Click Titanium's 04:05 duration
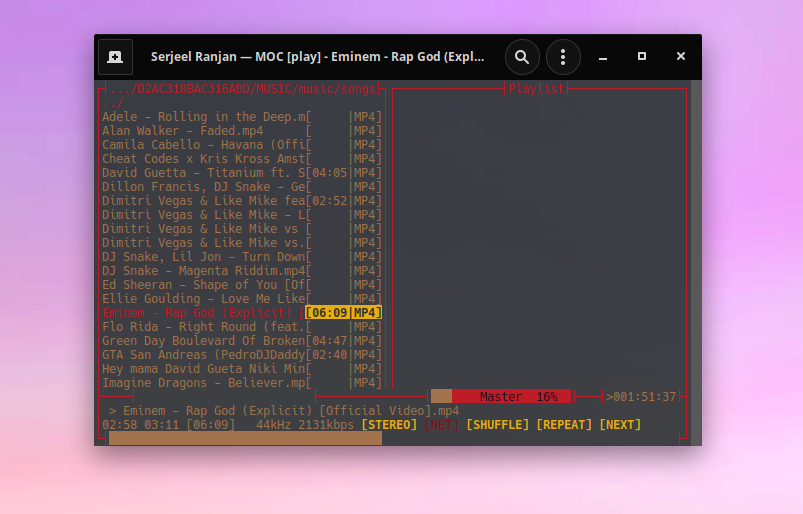Screen dimensions: 803x514 330,173
